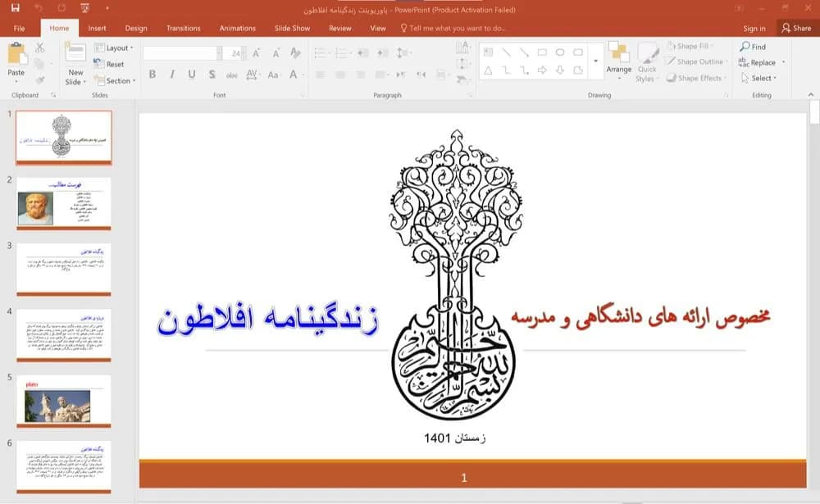Click the Share button

797,28
